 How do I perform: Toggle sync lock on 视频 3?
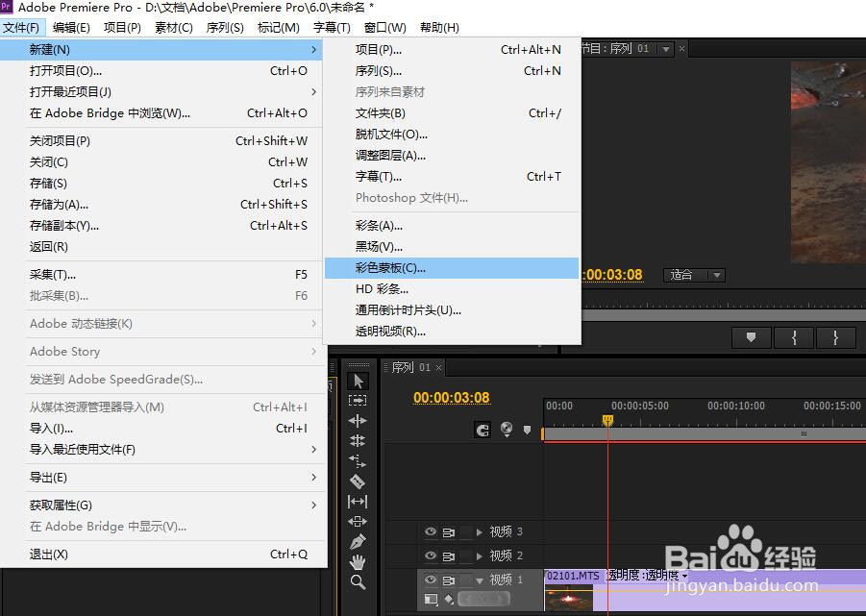[x=449, y=532]
